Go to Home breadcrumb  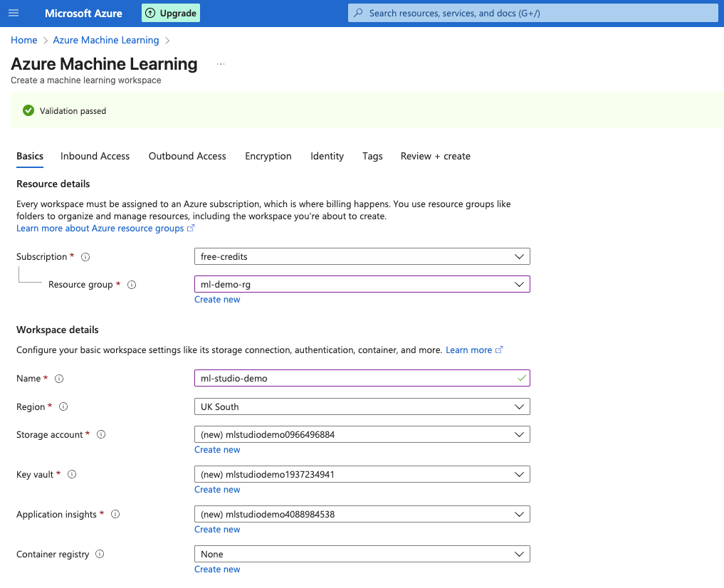pyautogui.click(x=24, y=40)
